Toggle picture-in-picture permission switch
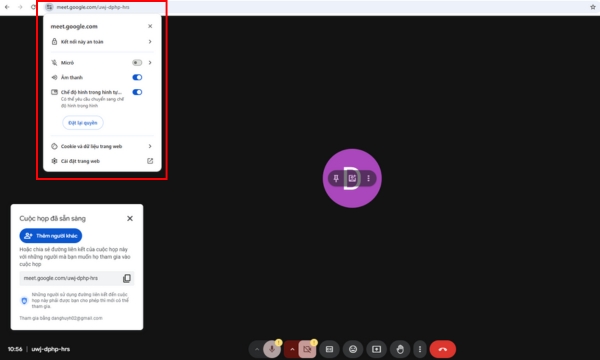 [x=137, y=92]
